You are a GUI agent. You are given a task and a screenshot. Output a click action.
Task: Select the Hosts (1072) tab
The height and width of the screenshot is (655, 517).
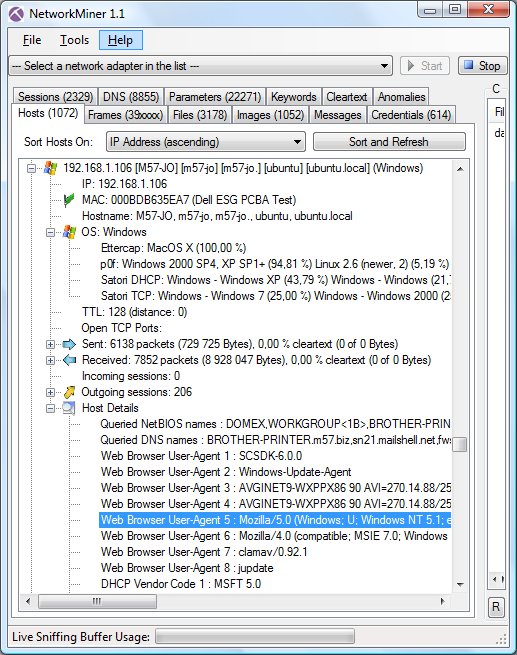click(x=48, y=113)
